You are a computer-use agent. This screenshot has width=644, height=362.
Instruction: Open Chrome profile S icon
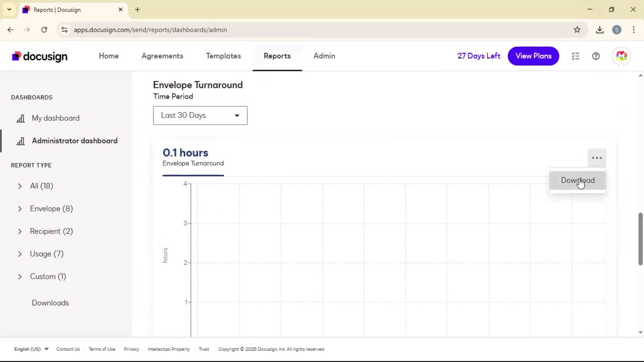point(616,30)
